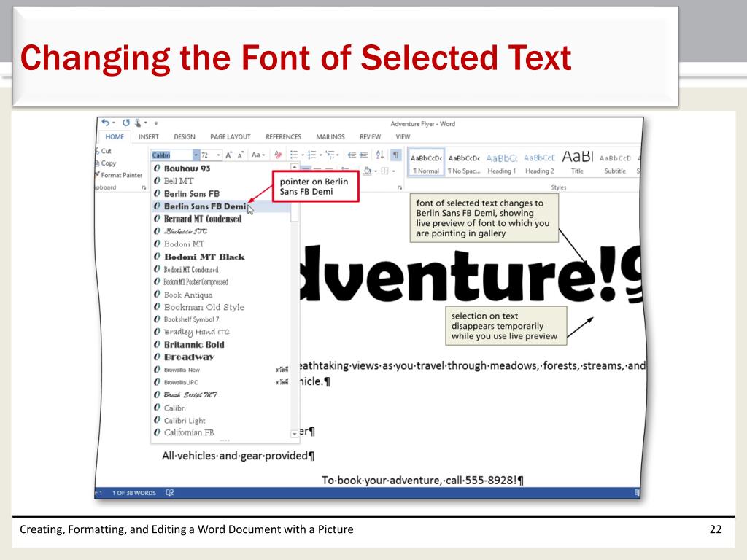Open the Change Case Aa dropdown
747x560 pixels.
click(x=258, y=155)
